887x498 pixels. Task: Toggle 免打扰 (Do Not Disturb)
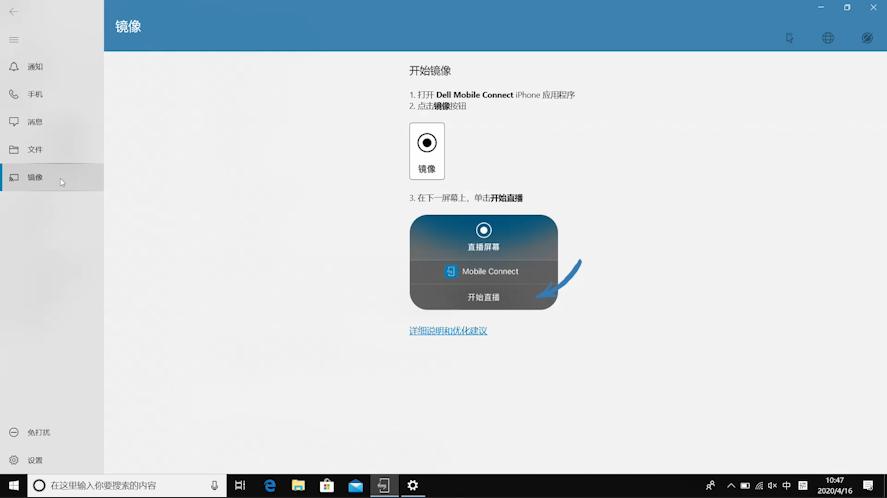[x=52, y=432]
